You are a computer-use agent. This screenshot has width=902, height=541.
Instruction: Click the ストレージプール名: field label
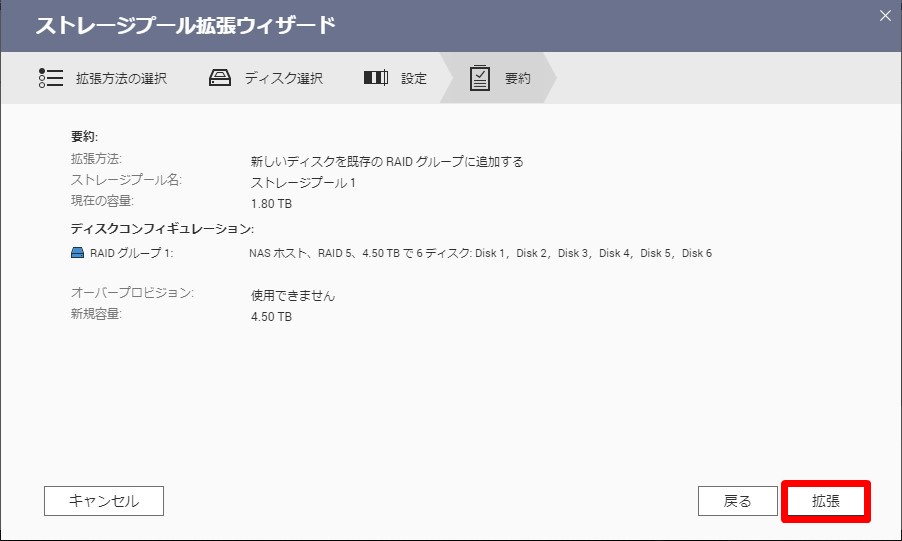click(x=126, y=180)
